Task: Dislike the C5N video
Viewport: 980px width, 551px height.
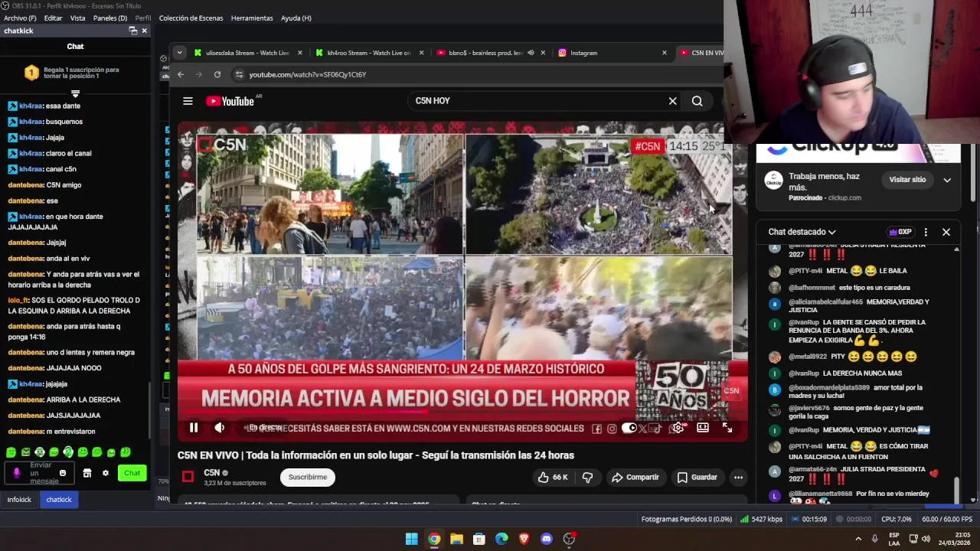Action: [587, 478]
